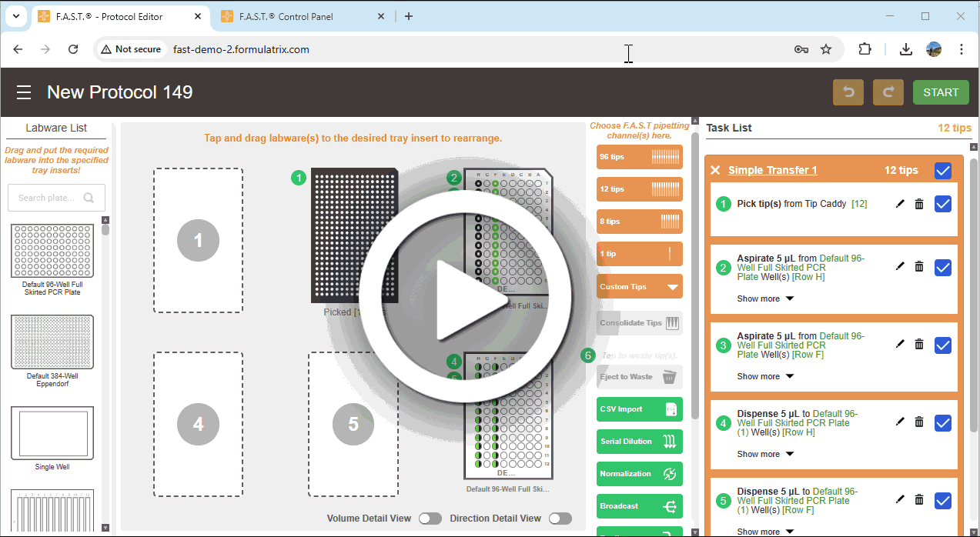This screenshot has height=537, width=980.
Task: Uncheck the Pick tip(s) step checkbox
Action: pyautogui.click(x=943, y=204)
